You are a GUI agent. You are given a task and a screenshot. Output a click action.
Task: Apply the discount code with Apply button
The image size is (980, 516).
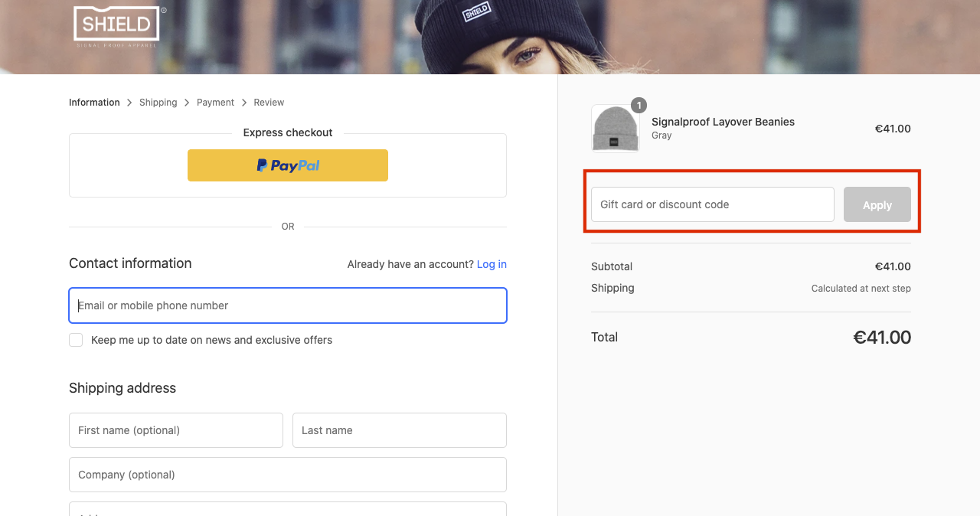[x=877, y=204]
